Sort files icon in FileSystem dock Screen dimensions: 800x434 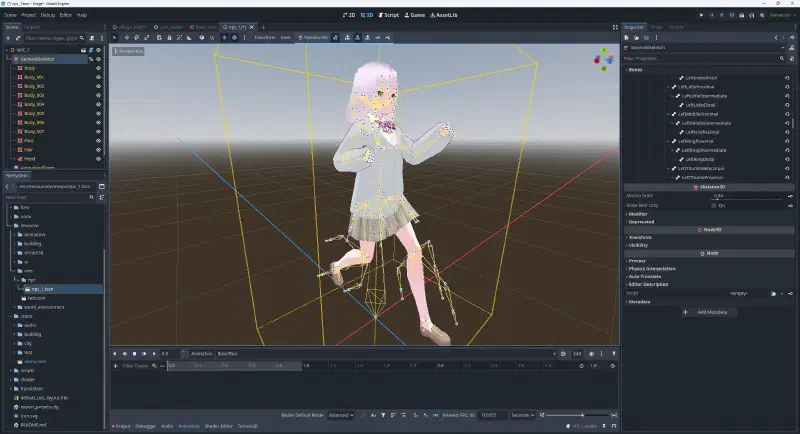tap(102, 197)
